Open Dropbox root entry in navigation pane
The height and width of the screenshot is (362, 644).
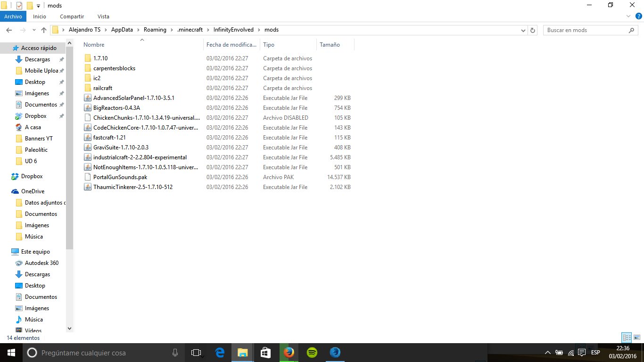32,176
